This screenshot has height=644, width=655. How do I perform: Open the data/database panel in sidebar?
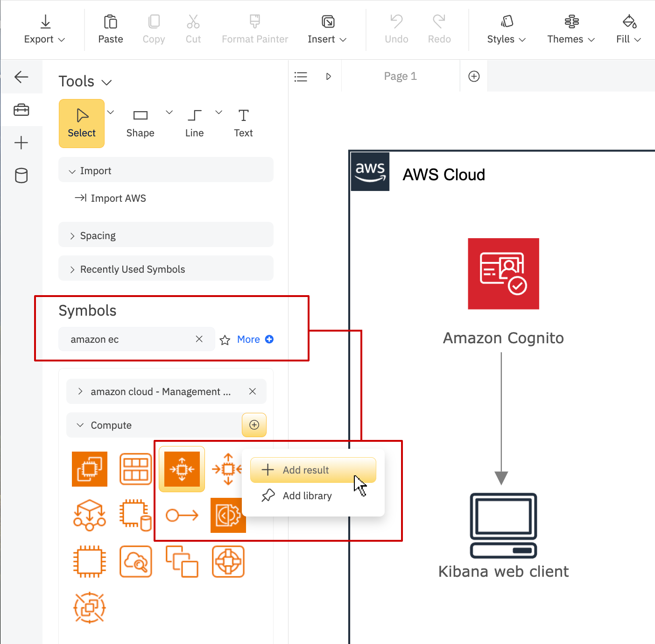point(21,176)
